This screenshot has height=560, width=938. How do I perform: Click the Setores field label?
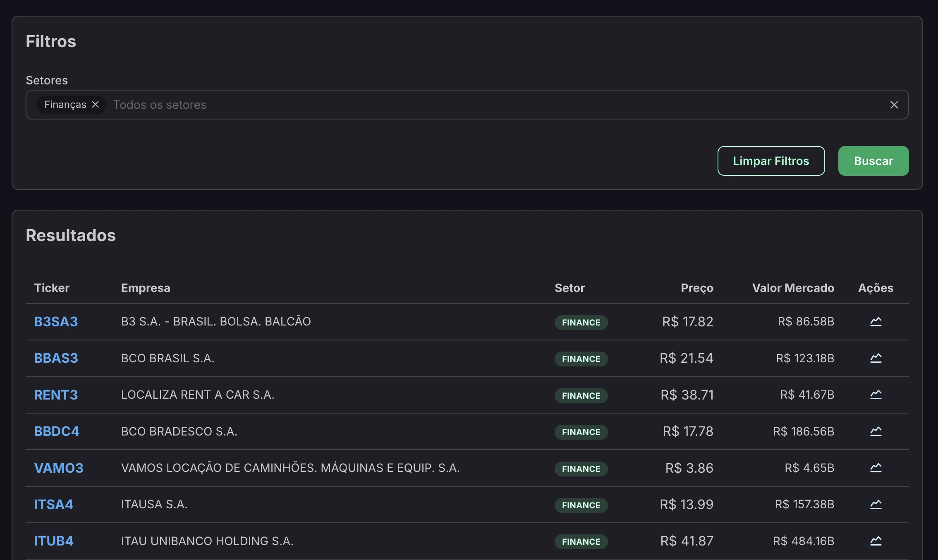click(47, 80)
